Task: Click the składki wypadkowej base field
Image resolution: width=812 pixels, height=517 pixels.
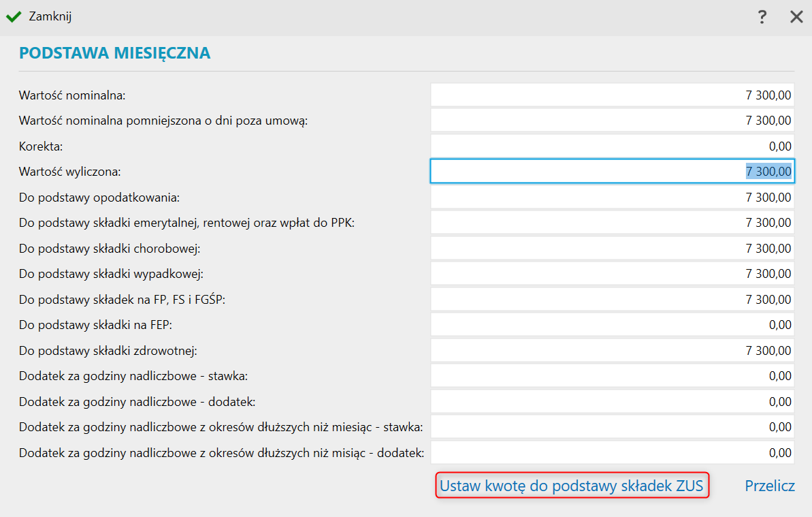Action: pos(612,274)
